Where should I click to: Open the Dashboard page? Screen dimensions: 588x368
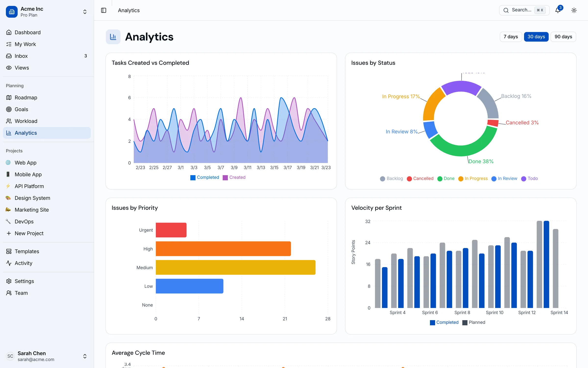click(47, 32)
